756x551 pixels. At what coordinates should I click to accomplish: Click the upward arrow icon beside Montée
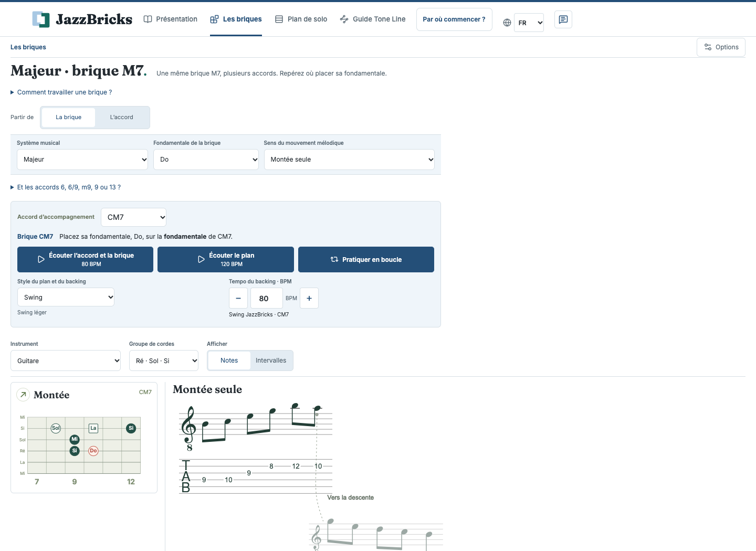click(23, 395)
